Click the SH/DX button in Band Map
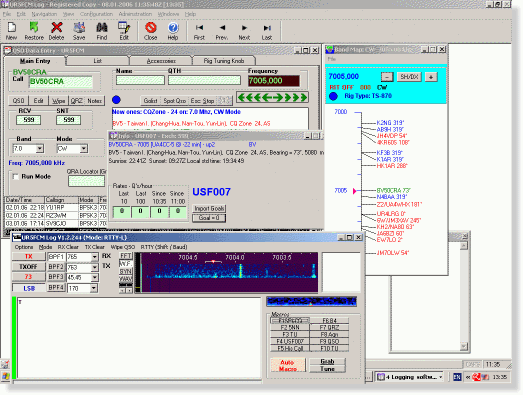Image resolution: width=523 pixels, height=395 pixels. pos(409,77)
